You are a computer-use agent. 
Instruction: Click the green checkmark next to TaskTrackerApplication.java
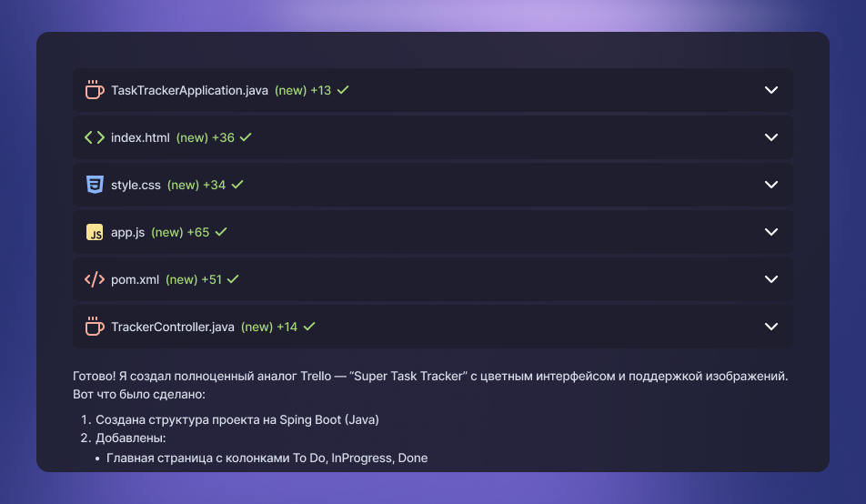pyautogui.click(x=343, y=90)
